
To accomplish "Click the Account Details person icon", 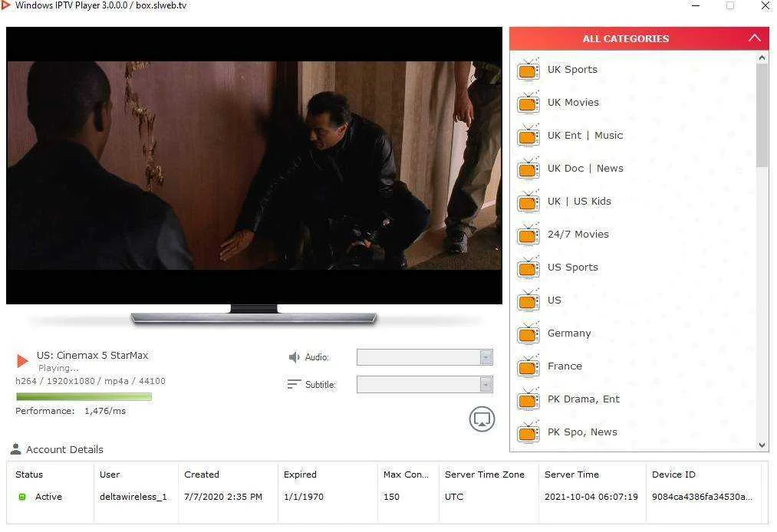I will tap(16, 449).
